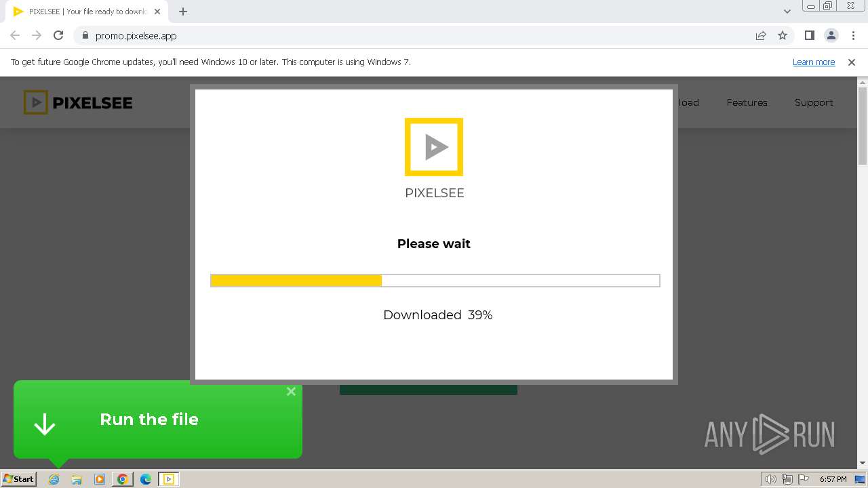868x488 pixels.
Task: Open Pixelsee app in taskbar
Action: point(168,479)
